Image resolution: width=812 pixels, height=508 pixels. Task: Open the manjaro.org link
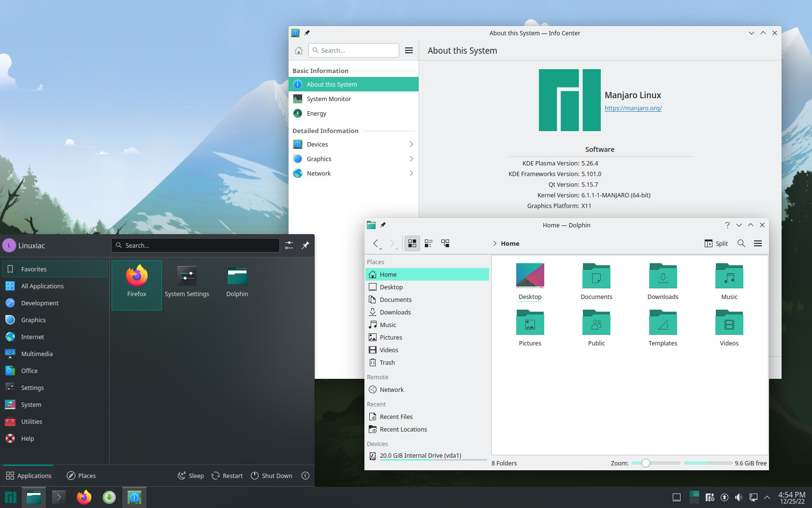(633, 108)
